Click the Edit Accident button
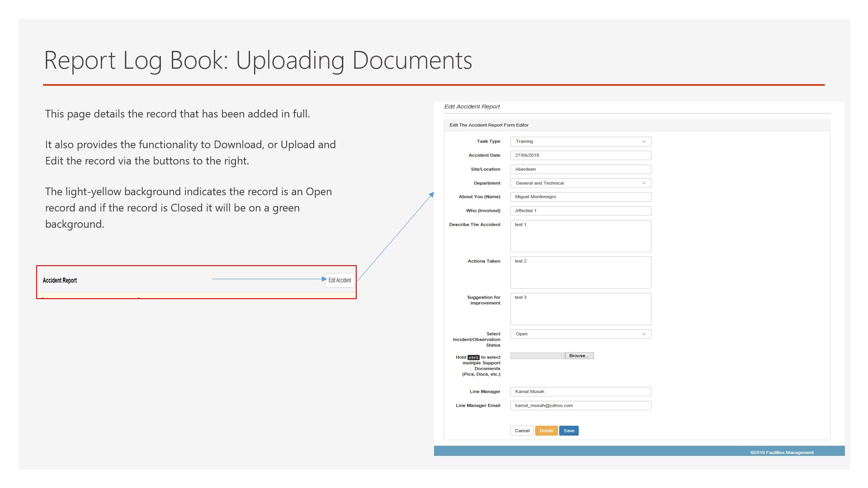Viewport: 868px width, 488px height. pyautogui.click(x=339, y=280)
